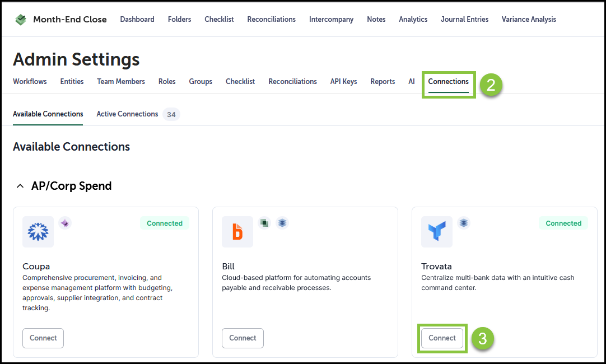Click Connect button on Bill card

(x=243, y=338)
